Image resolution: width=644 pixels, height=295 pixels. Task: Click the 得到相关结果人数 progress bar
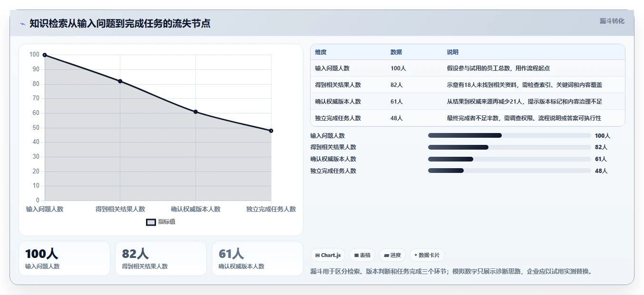click(509, 147)
